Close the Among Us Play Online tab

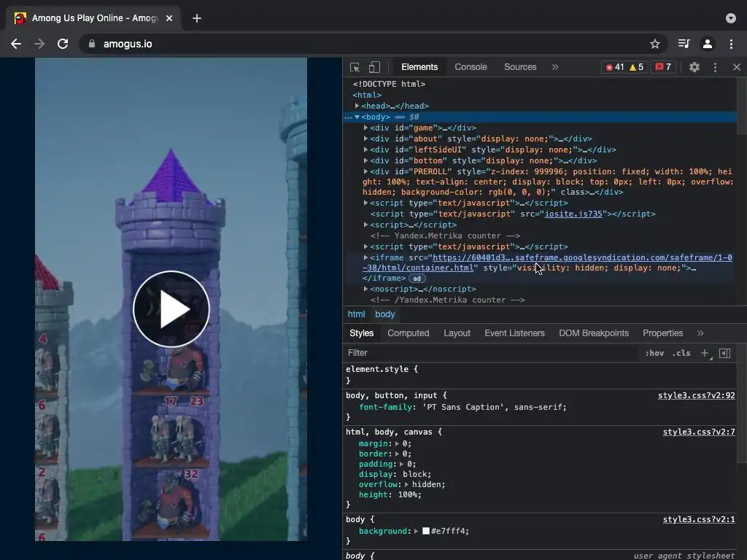click(x=169, y=18)
